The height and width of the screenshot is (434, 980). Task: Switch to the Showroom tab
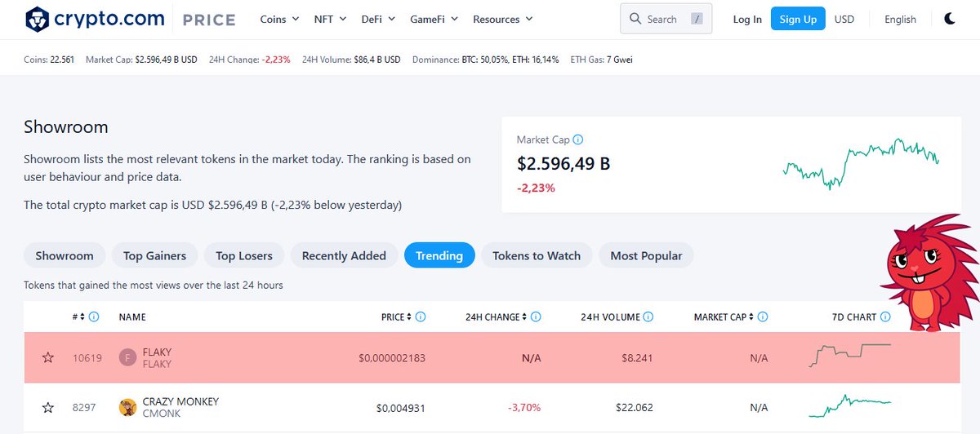(65, 255)
